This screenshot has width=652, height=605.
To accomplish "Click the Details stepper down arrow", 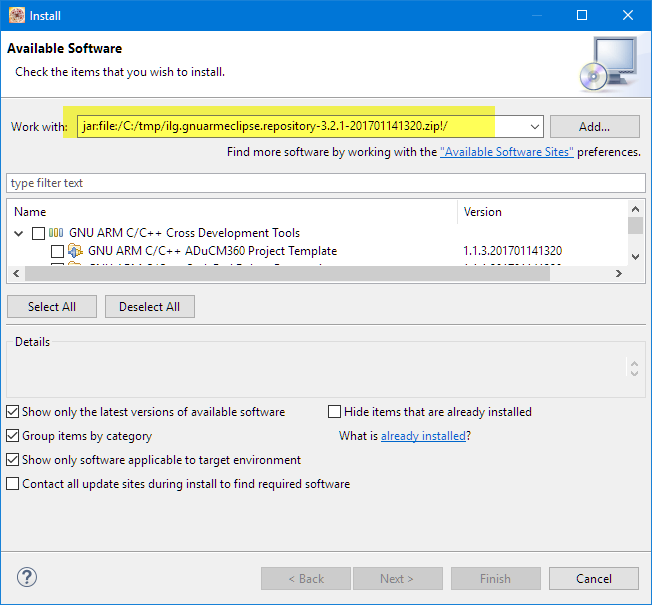I will (x=634, y=374).
